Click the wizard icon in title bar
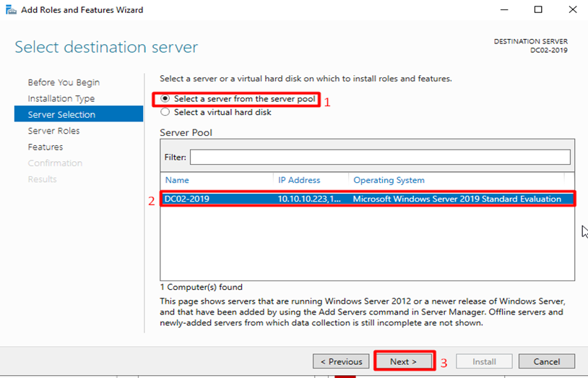588x378 pixels. pos(9,10)
